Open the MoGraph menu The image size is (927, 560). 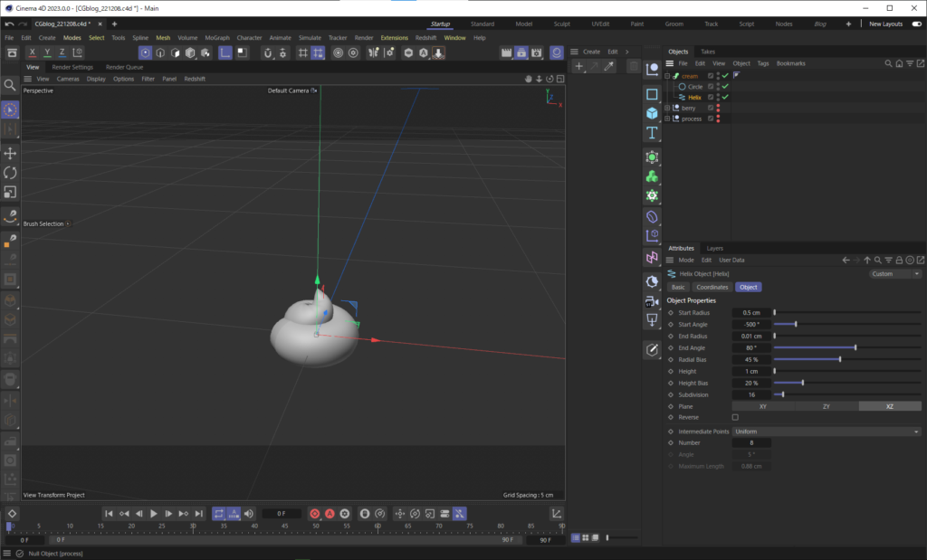(217, 38)
